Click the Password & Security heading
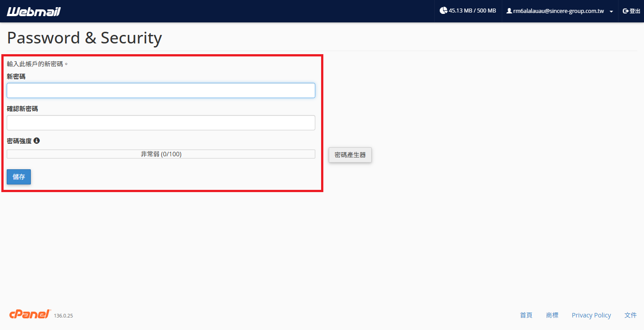The image size is (644, 330). tap(85, 38)
